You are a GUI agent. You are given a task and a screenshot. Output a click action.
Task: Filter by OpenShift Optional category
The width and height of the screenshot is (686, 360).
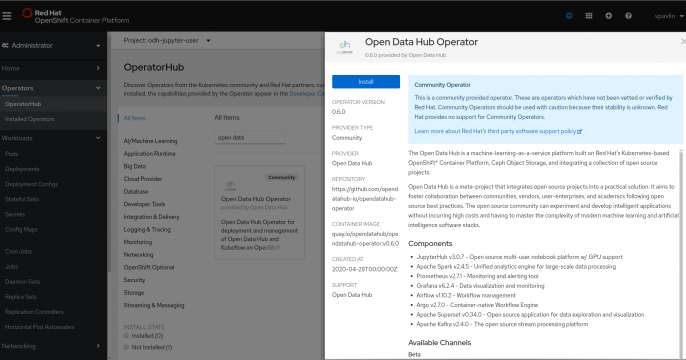[x=149, y=267]
